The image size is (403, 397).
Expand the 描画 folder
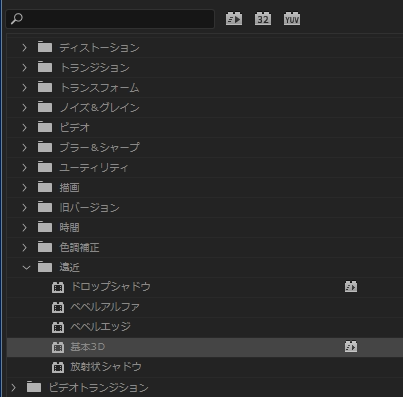(x=24, y=188)
